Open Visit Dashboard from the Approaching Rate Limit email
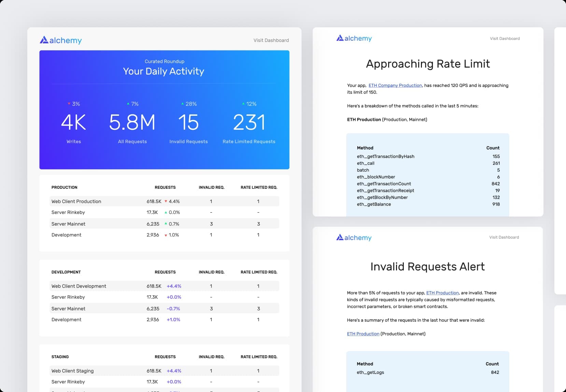 (505, 38)
